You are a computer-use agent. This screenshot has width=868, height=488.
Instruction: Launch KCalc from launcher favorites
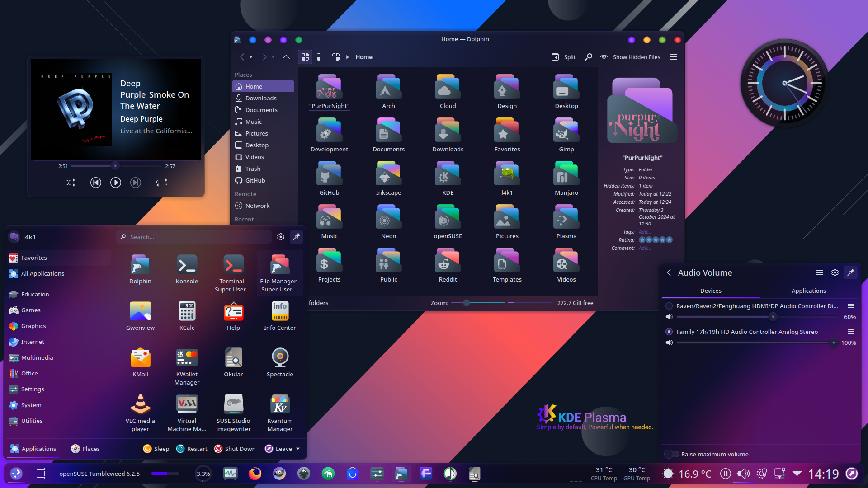(x=187, y=316)
